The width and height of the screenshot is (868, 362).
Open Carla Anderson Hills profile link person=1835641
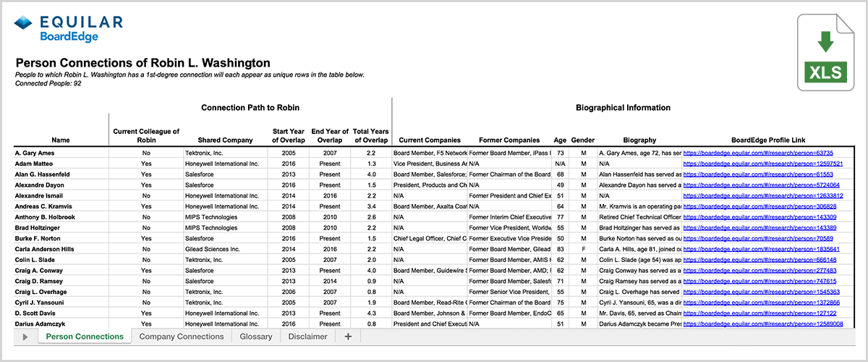click(762, 249)
